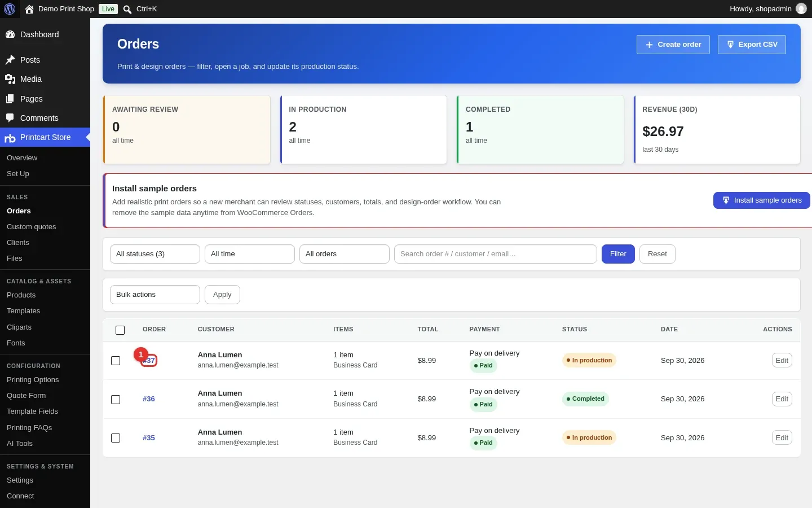Toggle the select-all orders checkbox

(x=120, y=330)
